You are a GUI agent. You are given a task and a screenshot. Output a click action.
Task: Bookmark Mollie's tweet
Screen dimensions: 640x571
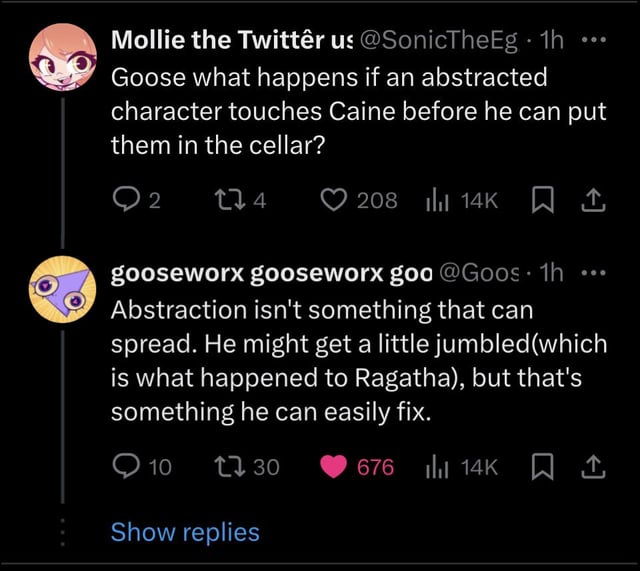543,201
